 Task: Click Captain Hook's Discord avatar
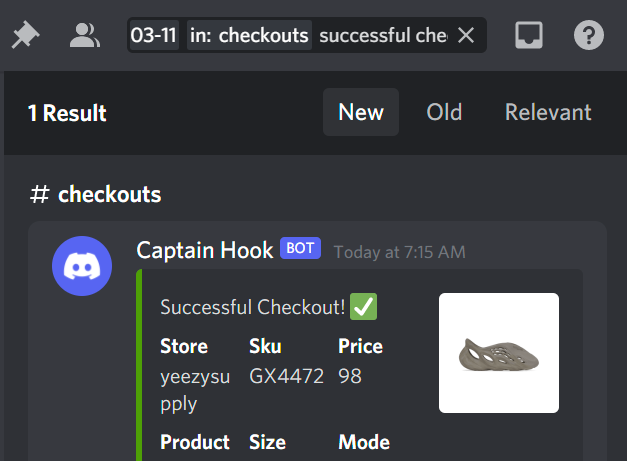[82, 266]
